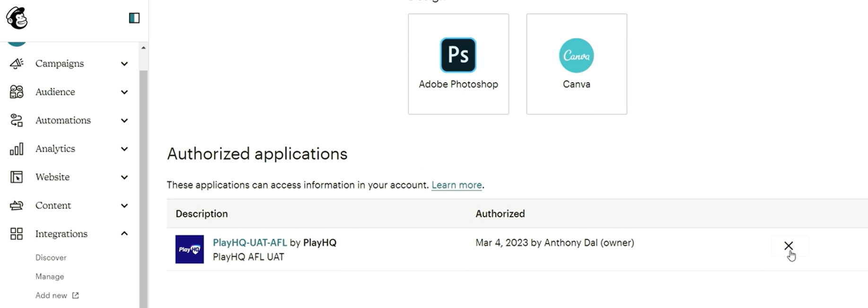Collapse the sidebar with the panel toggle icon
Image resolution: width=868 pixels, height=308 pixels.
click(x=134, y=18)
